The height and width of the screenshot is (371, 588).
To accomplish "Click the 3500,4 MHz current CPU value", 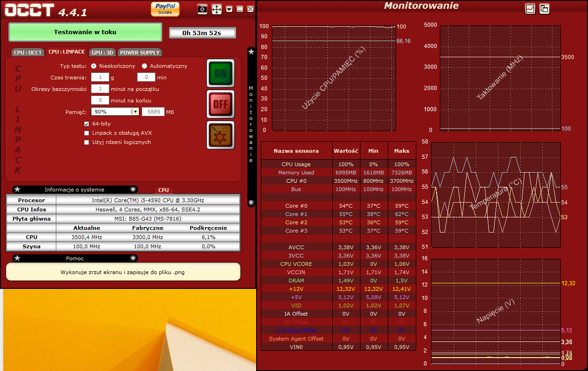I will pyautogui.click(x=87, y=237).
